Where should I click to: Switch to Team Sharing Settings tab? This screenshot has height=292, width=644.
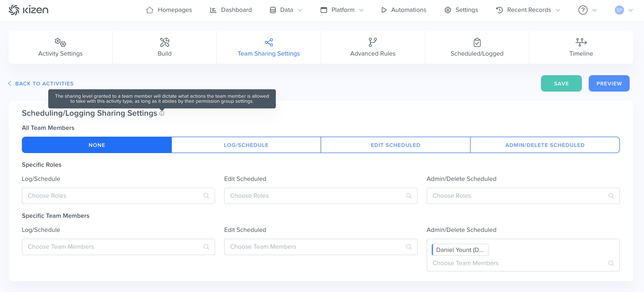[x=269, y=48]
